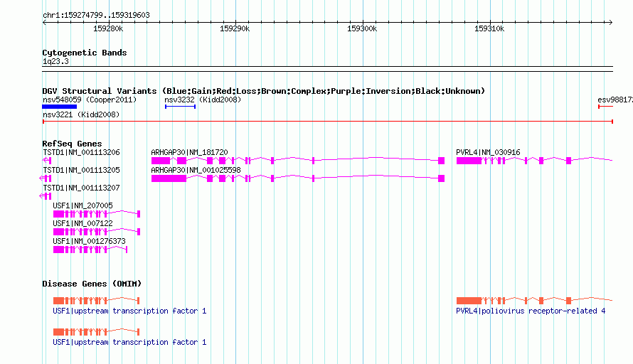
Task: Click the TSTD1 NM_001113206 gene glyph
Action: pyautogui.click(x=47, y=161)
